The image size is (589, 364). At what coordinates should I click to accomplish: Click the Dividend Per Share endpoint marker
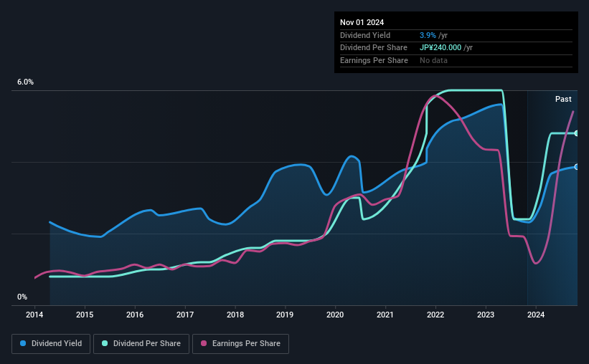(576, 133)
